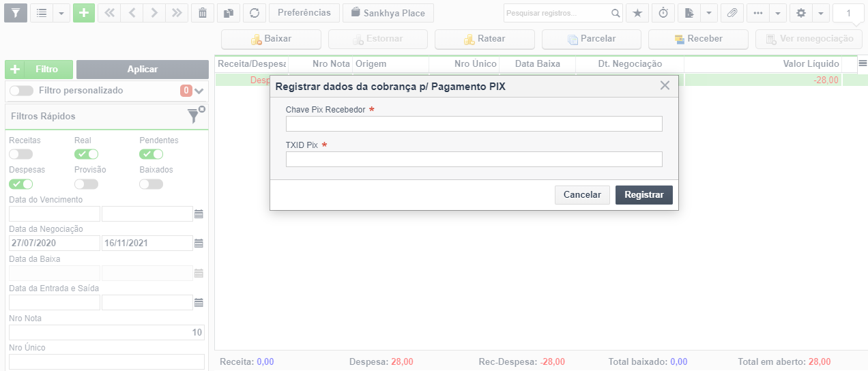Go to the first record
The height and width of the screenshot is (371, 868).
(109, 12)
